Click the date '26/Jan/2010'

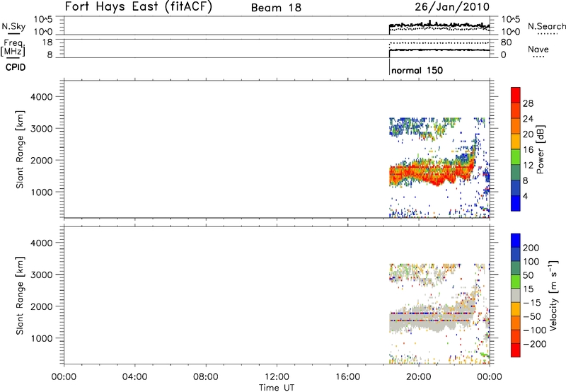(x=452, y=6)
